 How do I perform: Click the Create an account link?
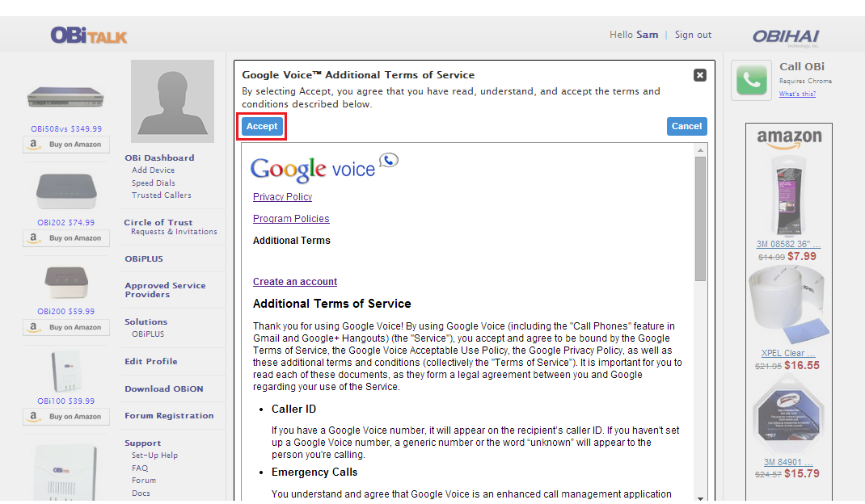click(x=295, y=282)
